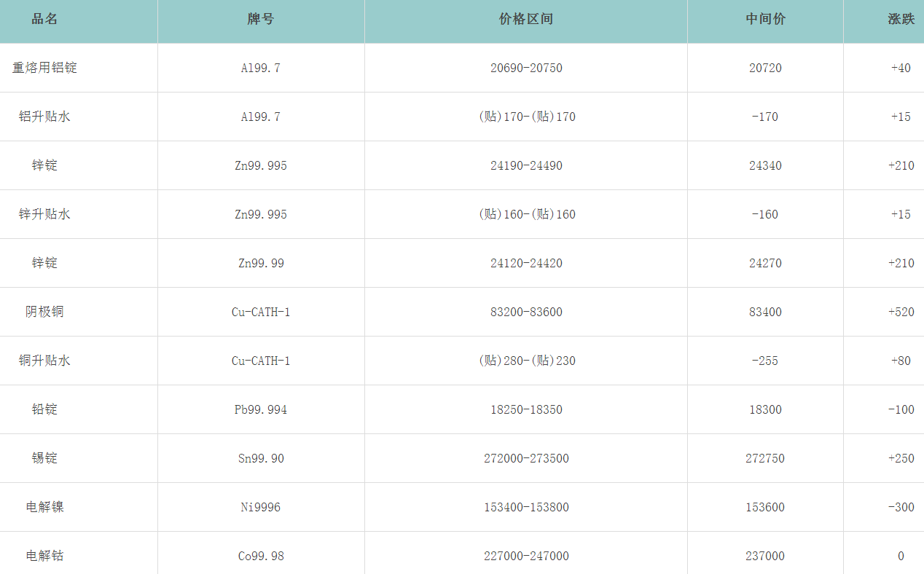Click the 阴极铜 product name
Screen dimensions: 924x574
44,312
